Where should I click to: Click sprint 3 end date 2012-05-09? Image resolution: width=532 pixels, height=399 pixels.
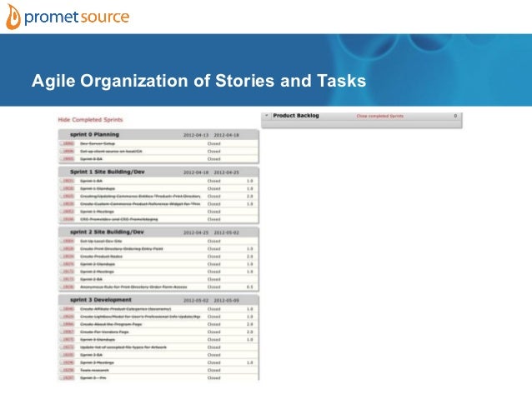(226, 301)
